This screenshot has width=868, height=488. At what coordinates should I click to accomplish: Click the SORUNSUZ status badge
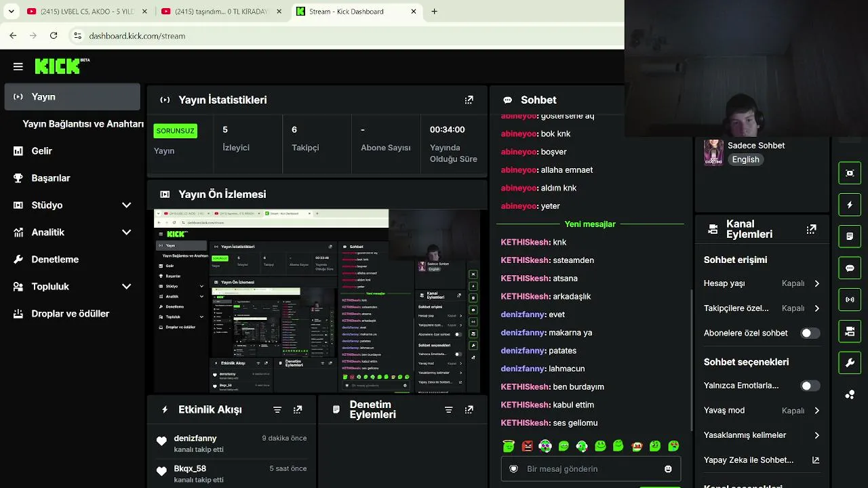pos(176,131)
